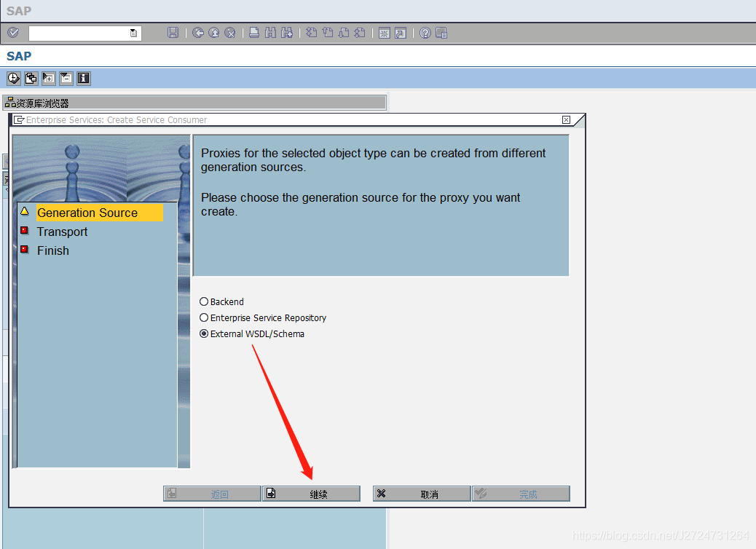Click the Save floppy disk icon
This screenshot has height=549, width=756.
(x=173, y=33)
